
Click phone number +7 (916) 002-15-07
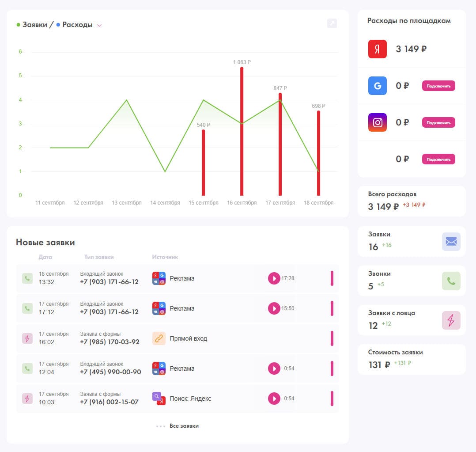(110, 402)
